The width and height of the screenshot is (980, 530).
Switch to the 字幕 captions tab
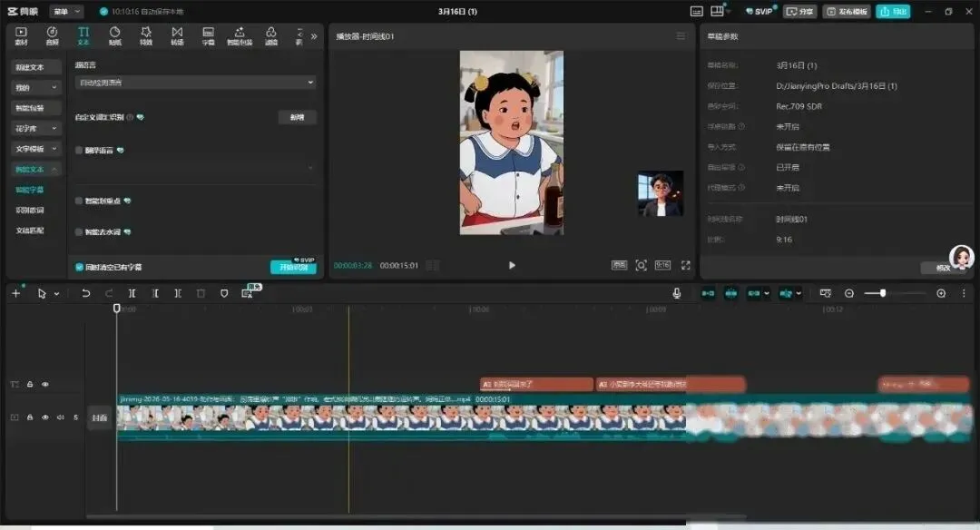tap(208, 35)
